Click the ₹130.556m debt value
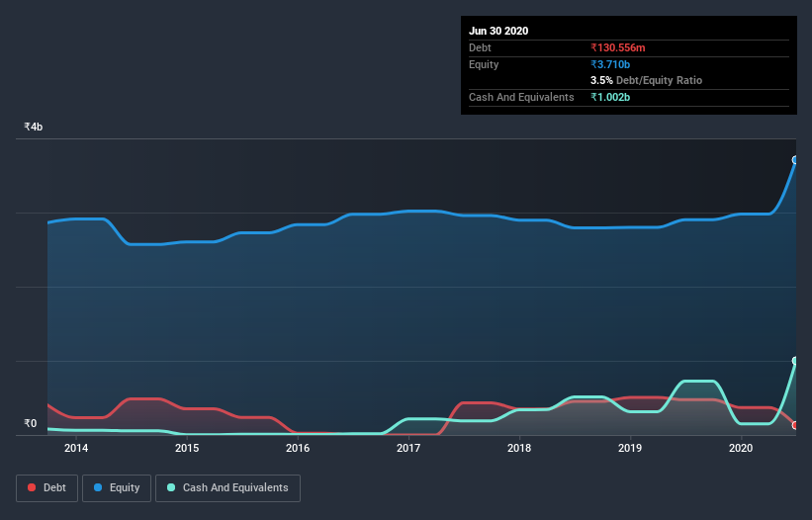This screenshot has width=812, height=520. [618, 48]
